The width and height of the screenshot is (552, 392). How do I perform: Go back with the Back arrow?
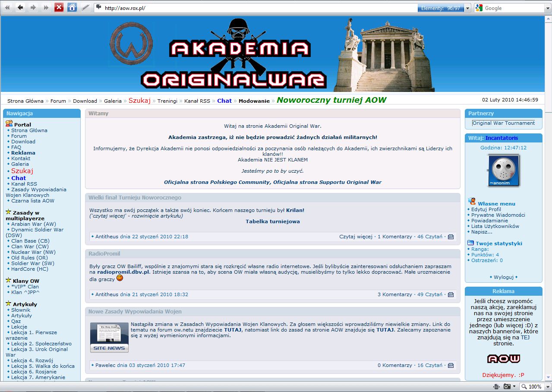[x=20, y=7]
